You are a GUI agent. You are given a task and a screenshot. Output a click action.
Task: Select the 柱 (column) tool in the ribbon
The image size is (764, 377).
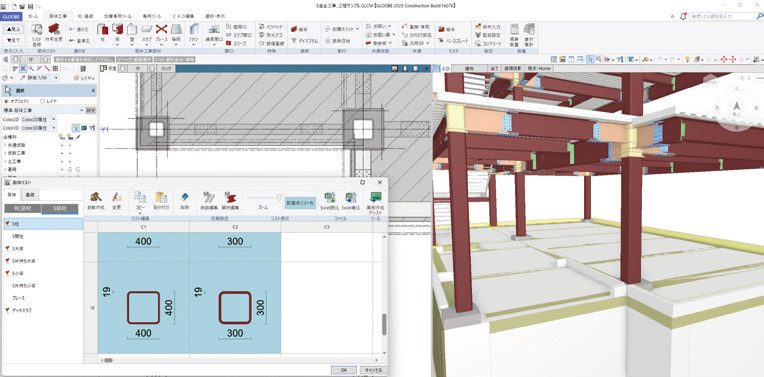click(102, 34)
